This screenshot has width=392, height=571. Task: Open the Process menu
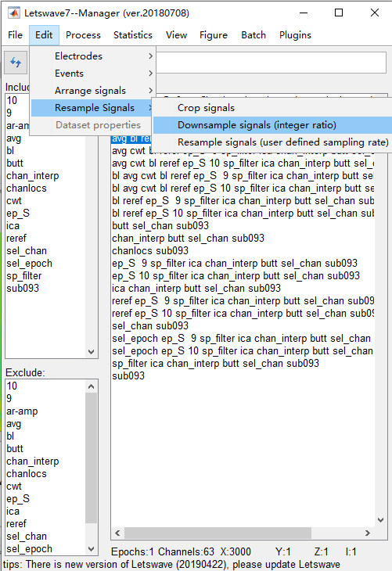click(x=83, y=35)
